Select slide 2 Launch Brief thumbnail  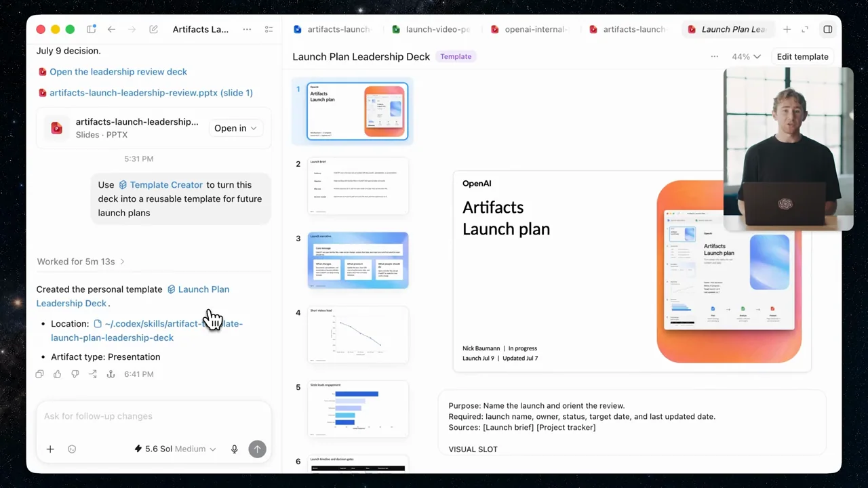coord(358,186)
